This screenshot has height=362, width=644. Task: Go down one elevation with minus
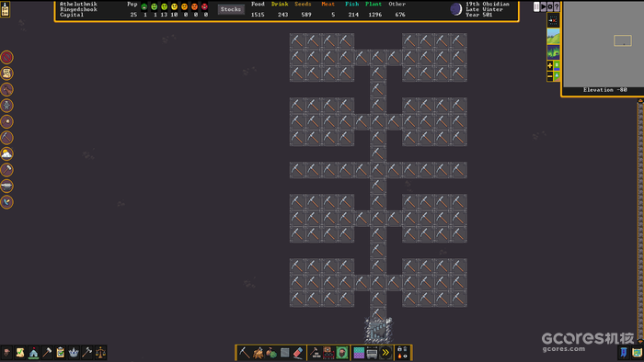550,76
